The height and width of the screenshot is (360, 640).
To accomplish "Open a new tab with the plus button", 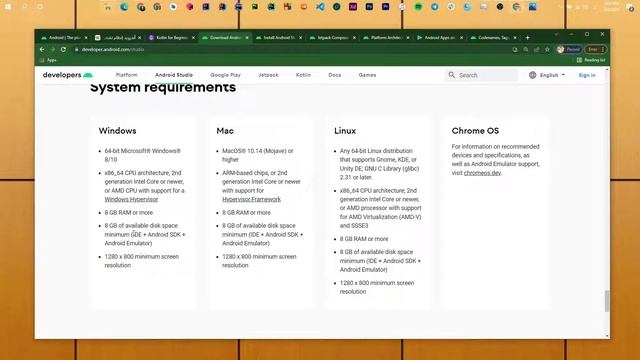I will (x=527, y=38).
